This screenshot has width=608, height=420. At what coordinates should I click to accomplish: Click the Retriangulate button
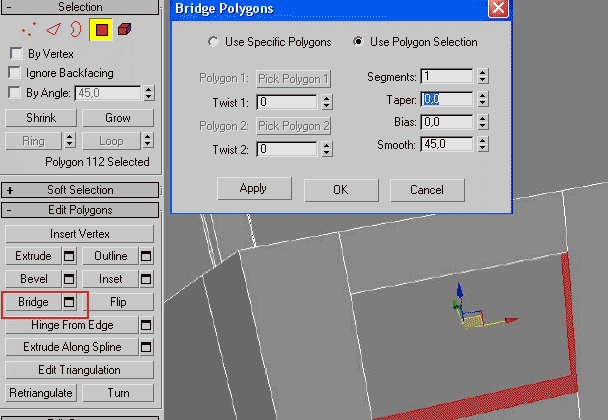point(41,393)
